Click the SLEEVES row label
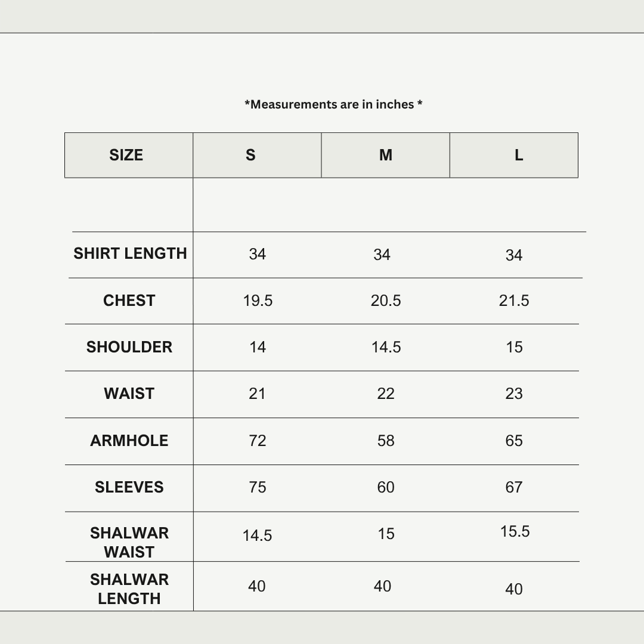 129,487
